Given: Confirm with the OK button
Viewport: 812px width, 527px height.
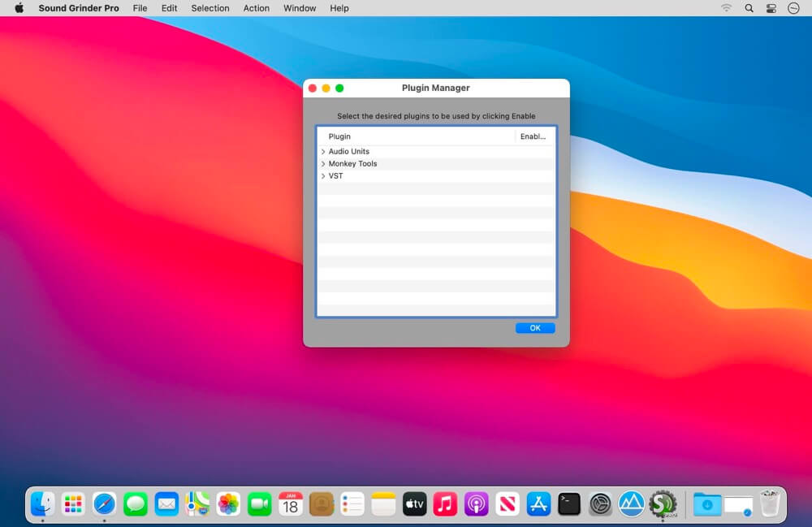Looking at the screenshot, I should coord(535,328).
